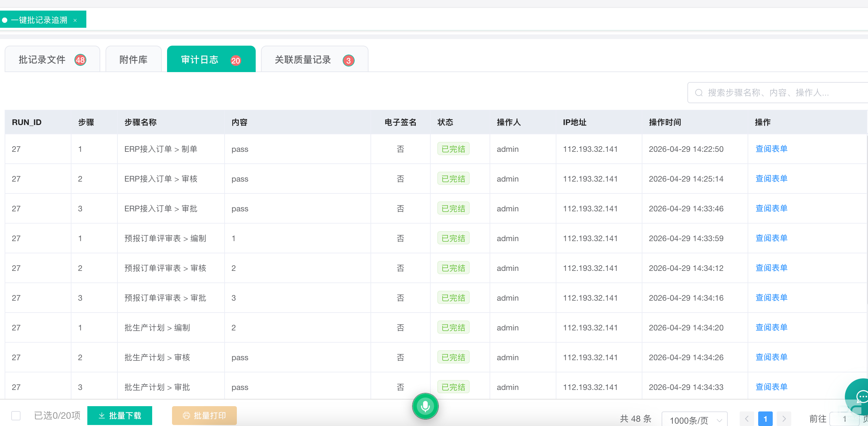Screen dimensions: 868x426
Task: Close the 一键批记录追溯 tab with x
Action: 75,21
